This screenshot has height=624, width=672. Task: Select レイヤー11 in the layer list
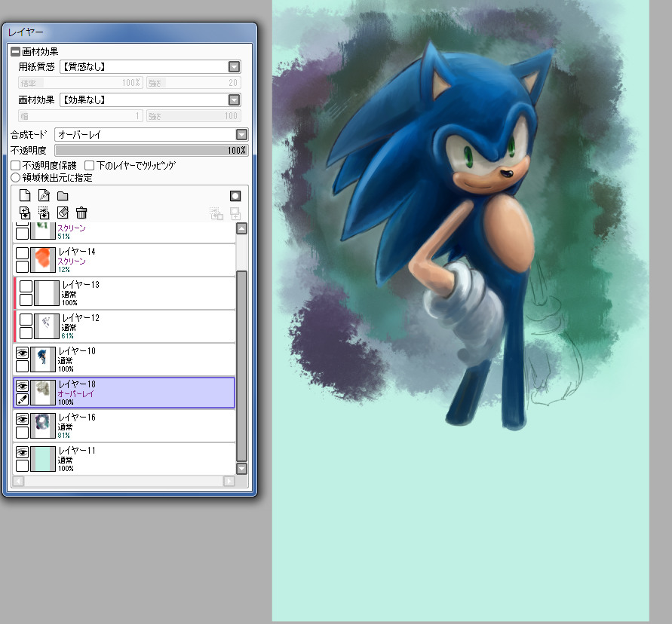[x=124, y=459]
